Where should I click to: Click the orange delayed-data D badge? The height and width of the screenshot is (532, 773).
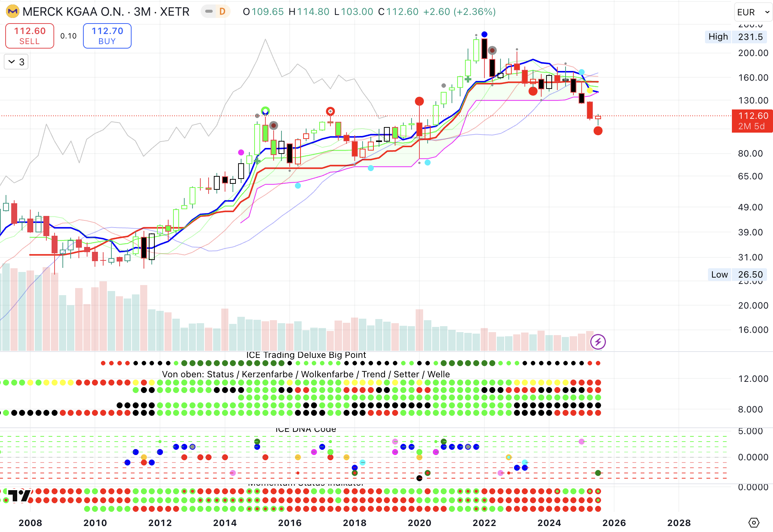click(x=222, y=12)
